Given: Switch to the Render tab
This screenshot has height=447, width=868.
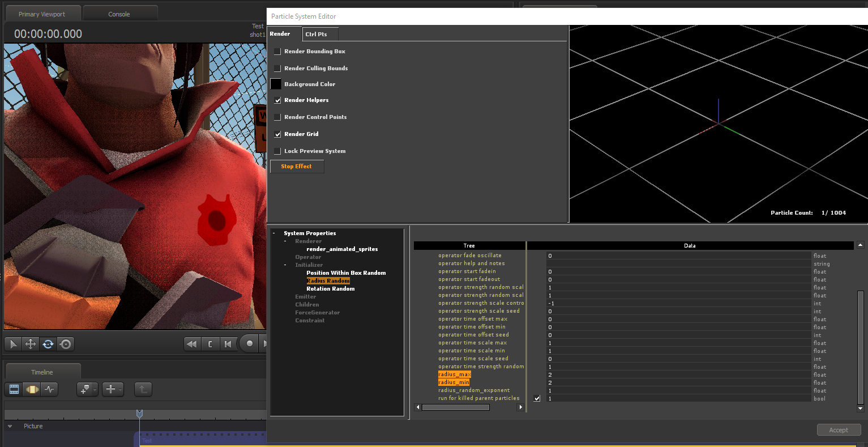Looking at the screenshot, I should tap(284, 34).
